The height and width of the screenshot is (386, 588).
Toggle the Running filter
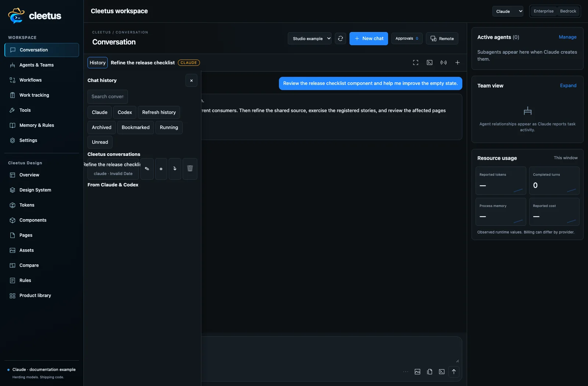(x=169, y=128)
